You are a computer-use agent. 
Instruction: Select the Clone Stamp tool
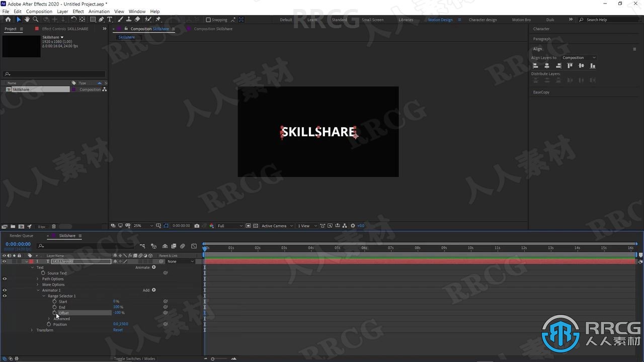pos(129,20)
